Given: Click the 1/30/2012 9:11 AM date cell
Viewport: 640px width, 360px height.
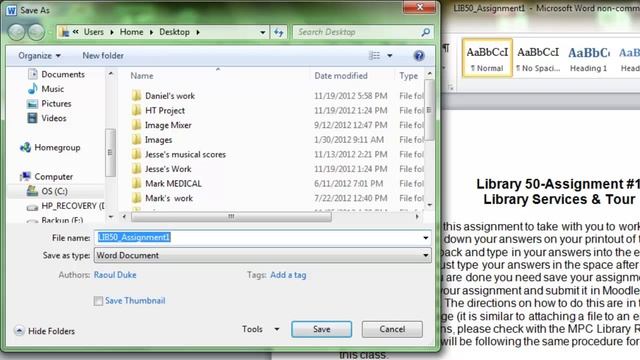Looking at the screenshot, I should tap(349, 140).
